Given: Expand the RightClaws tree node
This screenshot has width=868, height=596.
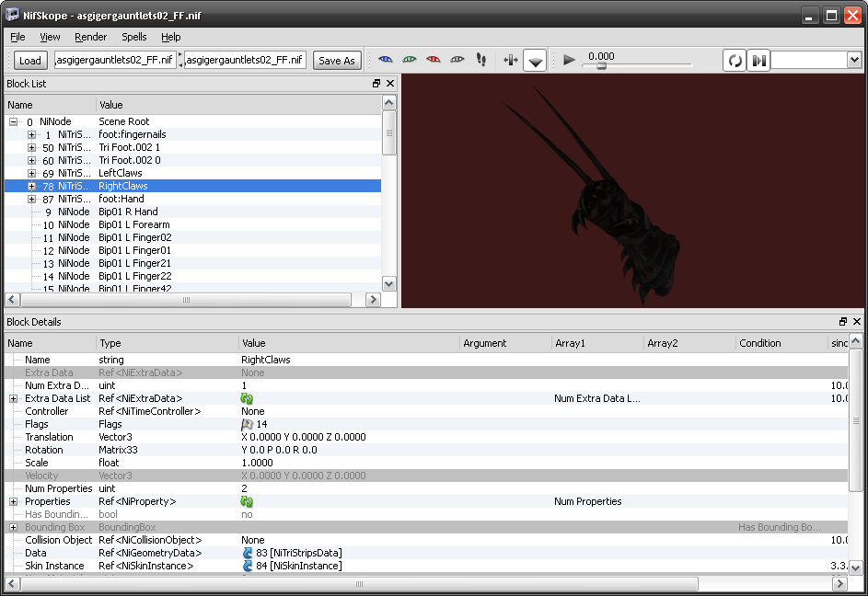Looking at the screenshot, I should click(32, 186).
